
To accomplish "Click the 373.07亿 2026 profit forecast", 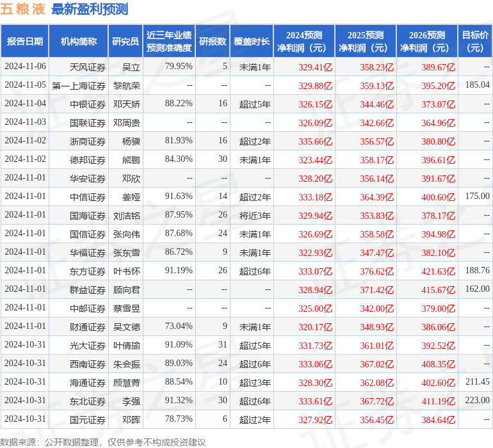I will (439, 104).
